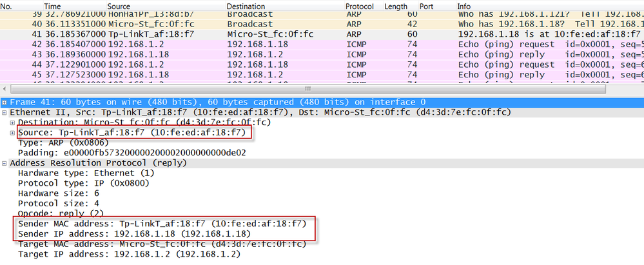
Task: Click the packet list horizontal scrollbar thumb
Action: [308, 89]
